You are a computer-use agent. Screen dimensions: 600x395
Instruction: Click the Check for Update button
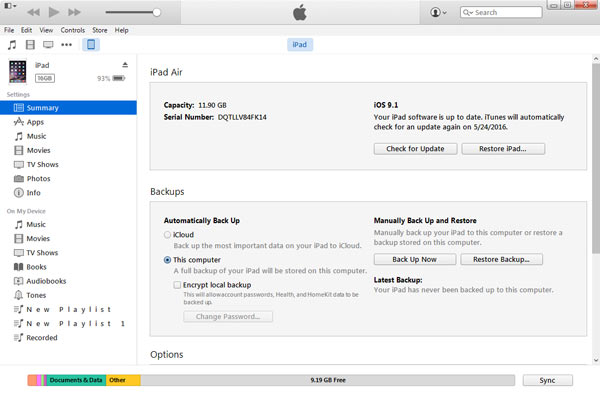pos(415,149)
